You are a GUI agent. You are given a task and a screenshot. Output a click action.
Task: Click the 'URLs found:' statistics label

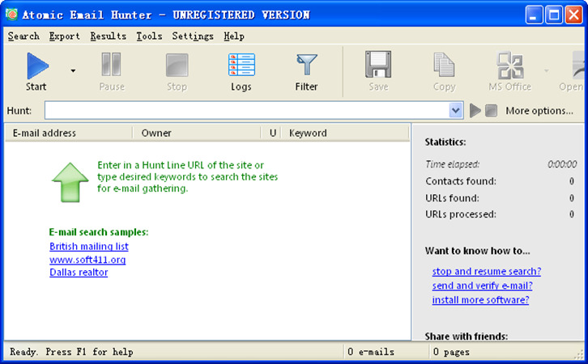452,197
